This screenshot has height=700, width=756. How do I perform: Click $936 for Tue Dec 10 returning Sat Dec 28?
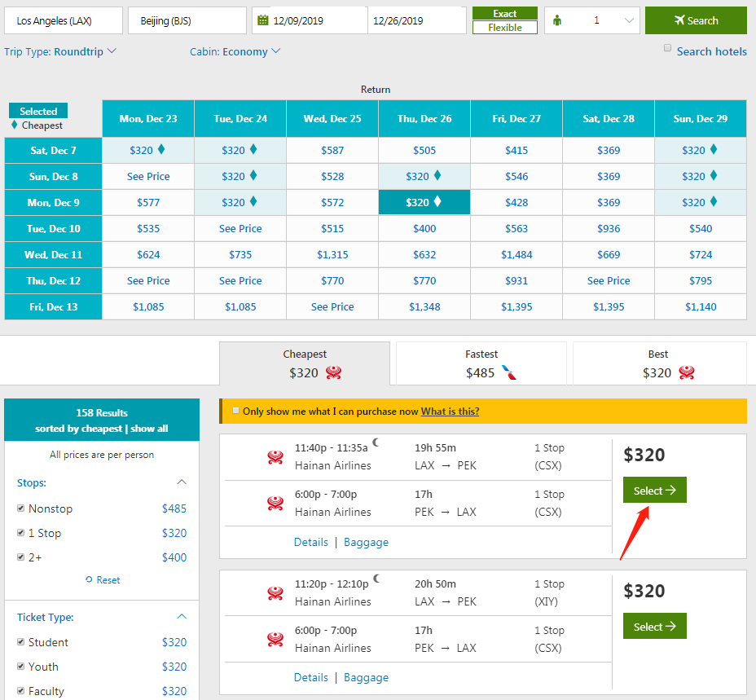[x=609, y=228]
